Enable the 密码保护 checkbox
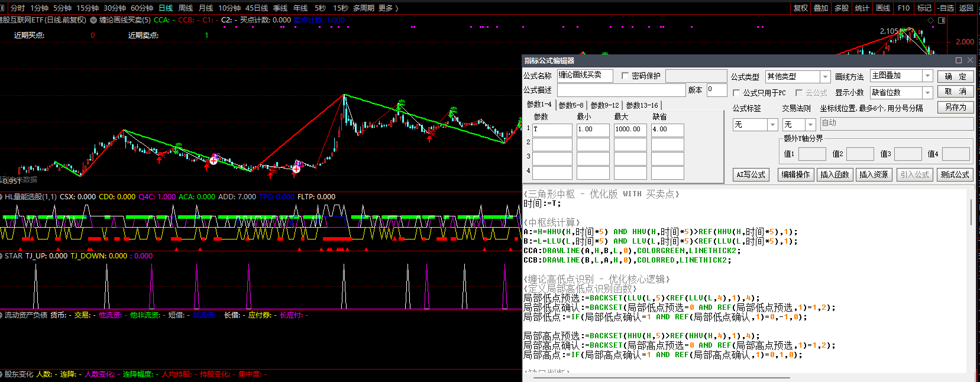The image size is (980, 382). (x=625, y=76)
